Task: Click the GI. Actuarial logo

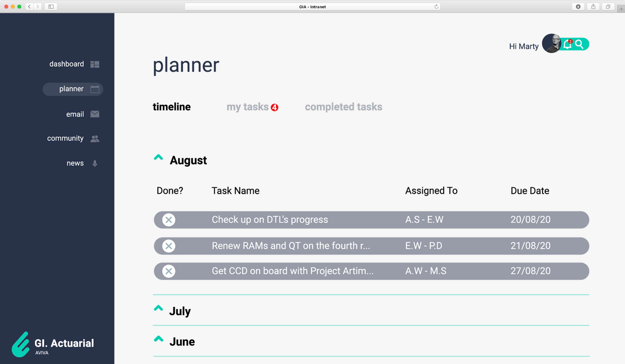Action: pyautogui.click(x=53, y=344)
